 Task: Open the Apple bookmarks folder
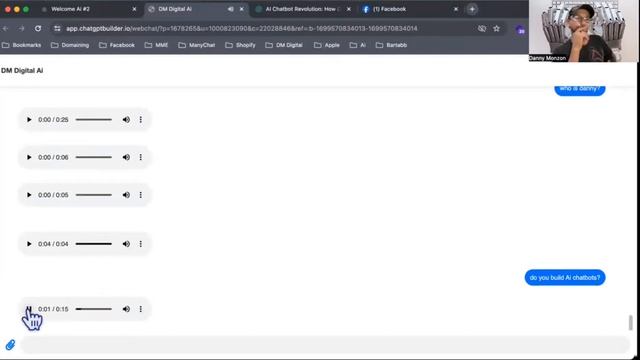tap(327, 45)
